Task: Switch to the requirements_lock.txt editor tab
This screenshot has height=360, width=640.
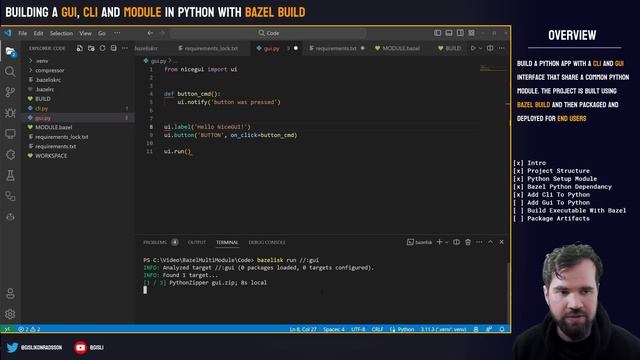Action: [209, 48]
